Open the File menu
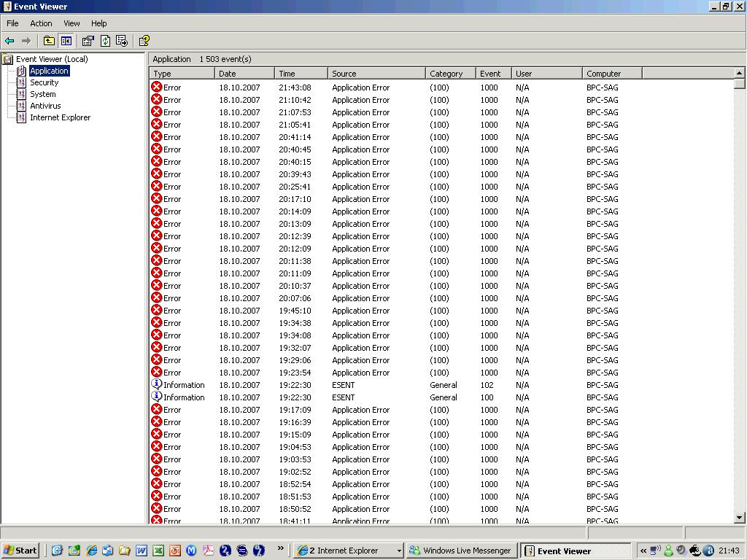The image size is (747, 560). (12, 23)
